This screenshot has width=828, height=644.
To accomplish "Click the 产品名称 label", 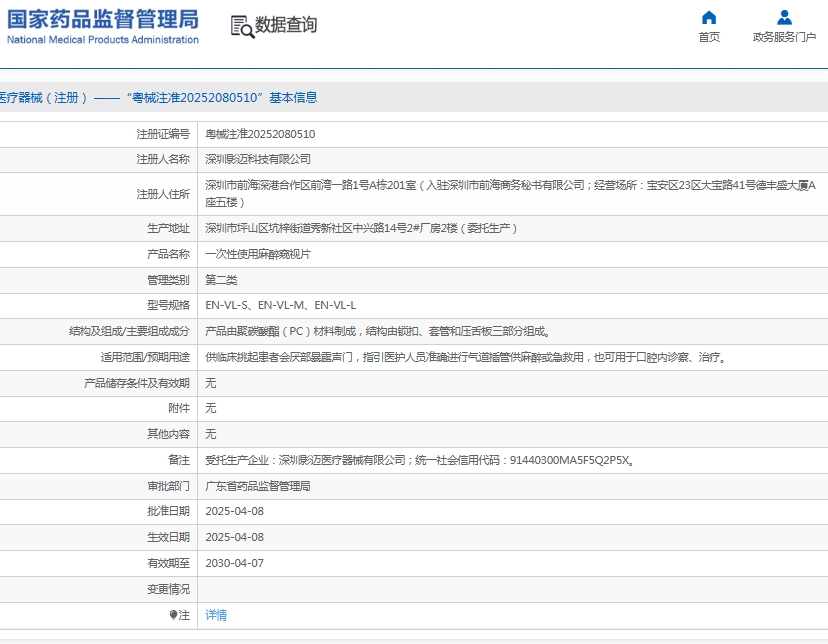I will click(x=168, y=254).
